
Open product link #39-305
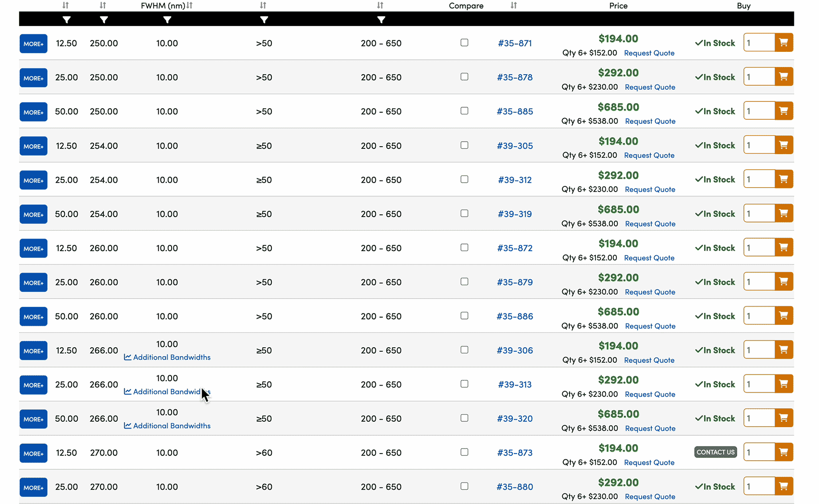[515, 146]
